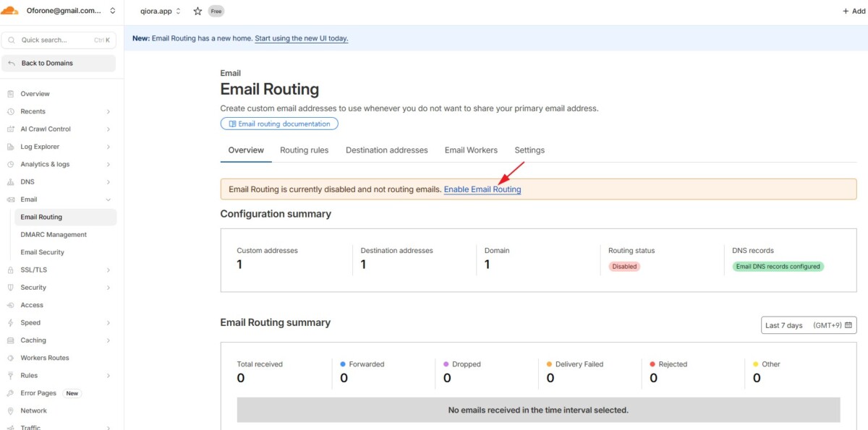Click the DNS sidebar icon
Image resolution: width=868 pixels, height=430 pixels.
pyautogui.click(x=11, y=182)
